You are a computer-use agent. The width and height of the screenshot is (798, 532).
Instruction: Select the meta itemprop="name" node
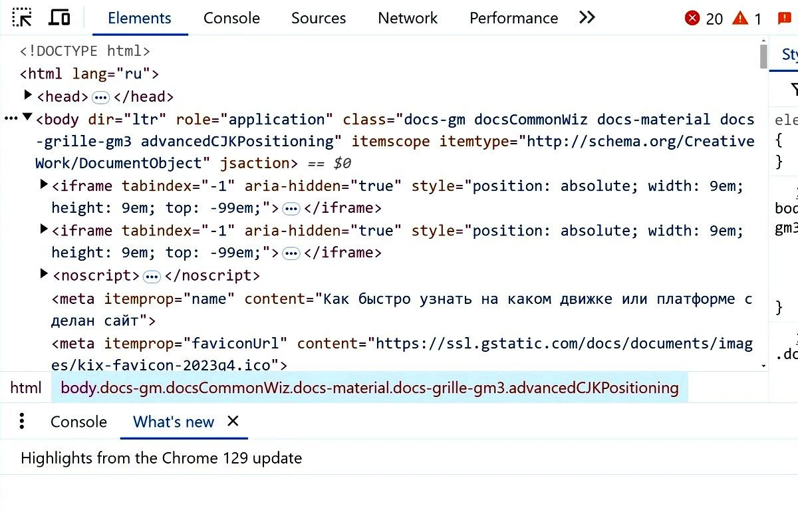point(402,309)
